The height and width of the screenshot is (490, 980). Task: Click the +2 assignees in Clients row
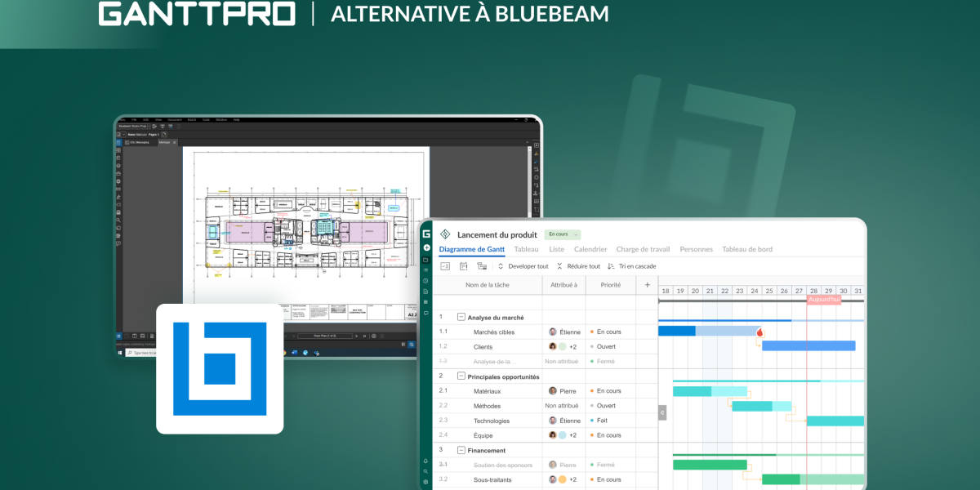click(573, 346)
